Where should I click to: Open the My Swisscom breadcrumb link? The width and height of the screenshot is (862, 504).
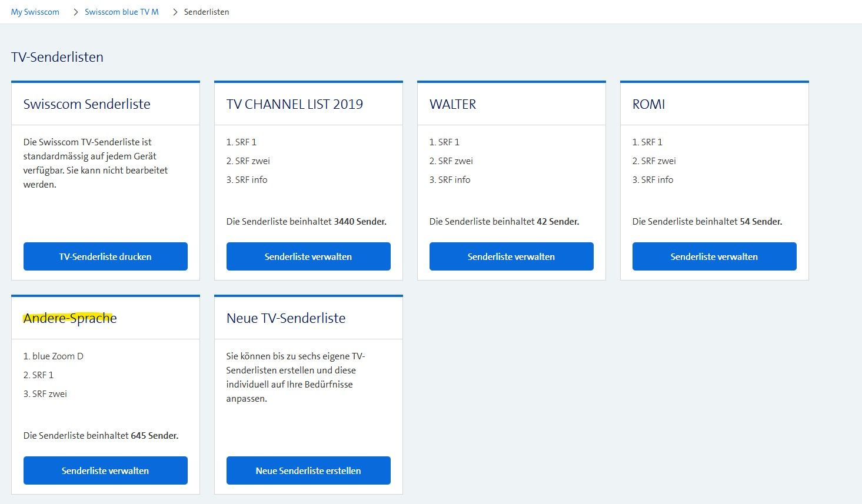click(x=35, y=12)
